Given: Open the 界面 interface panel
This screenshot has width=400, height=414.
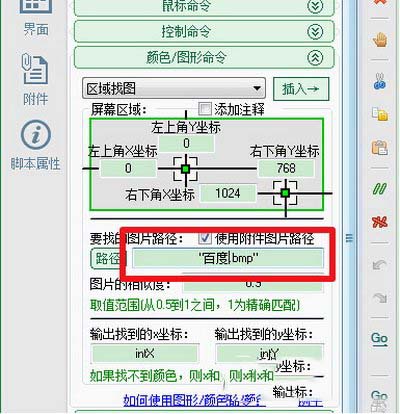Looking at the screenshot, I should point(36,18).
